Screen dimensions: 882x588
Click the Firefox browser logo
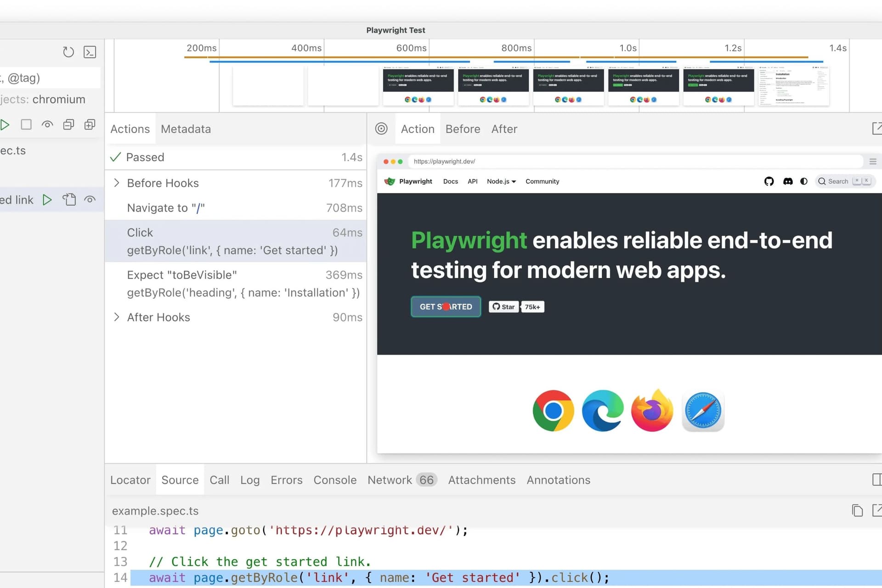(652, 410)
